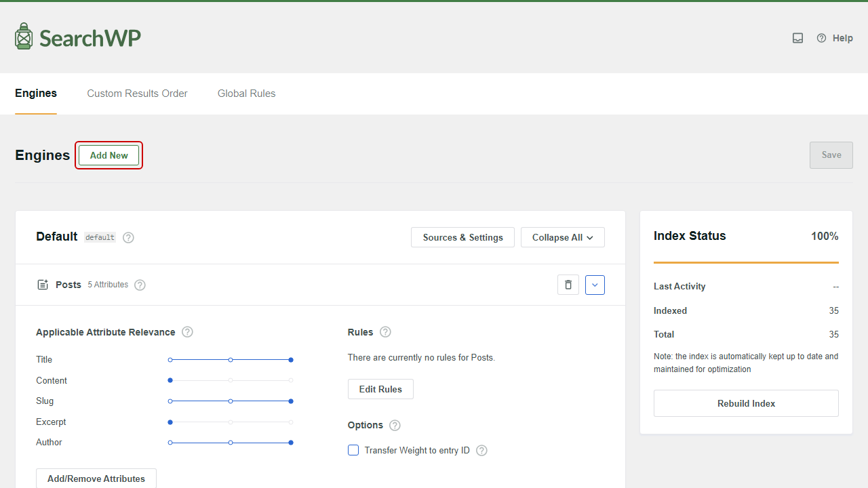Click the '5 Attributes' text
Image resolution: width=868 pixels, height=488 pixels.
pyautogui.click(x=108, y=285)
